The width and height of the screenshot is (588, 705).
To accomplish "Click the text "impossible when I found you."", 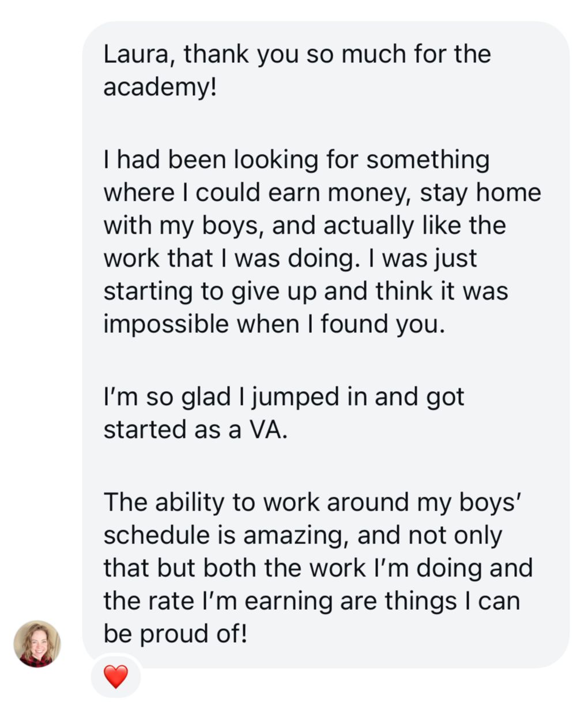I will click(274, 324).
